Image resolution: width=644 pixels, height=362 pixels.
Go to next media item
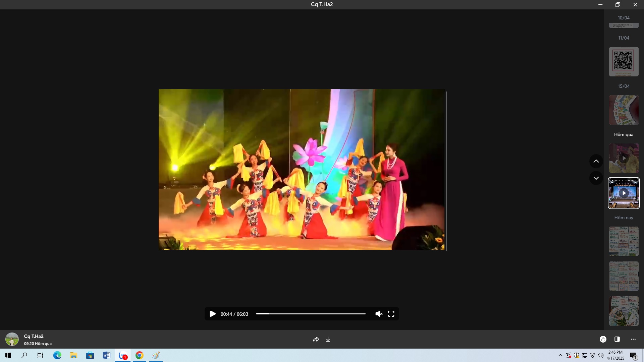pos(596,178)
